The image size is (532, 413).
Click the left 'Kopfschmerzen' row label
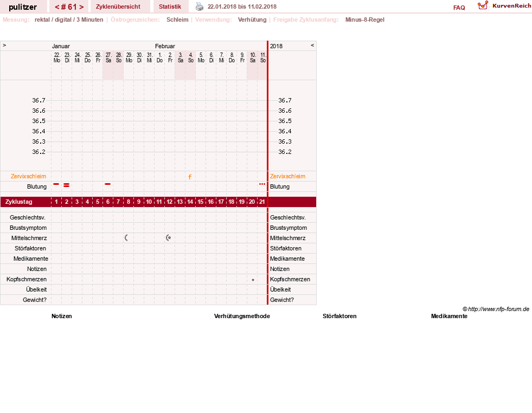coord(27,279)
